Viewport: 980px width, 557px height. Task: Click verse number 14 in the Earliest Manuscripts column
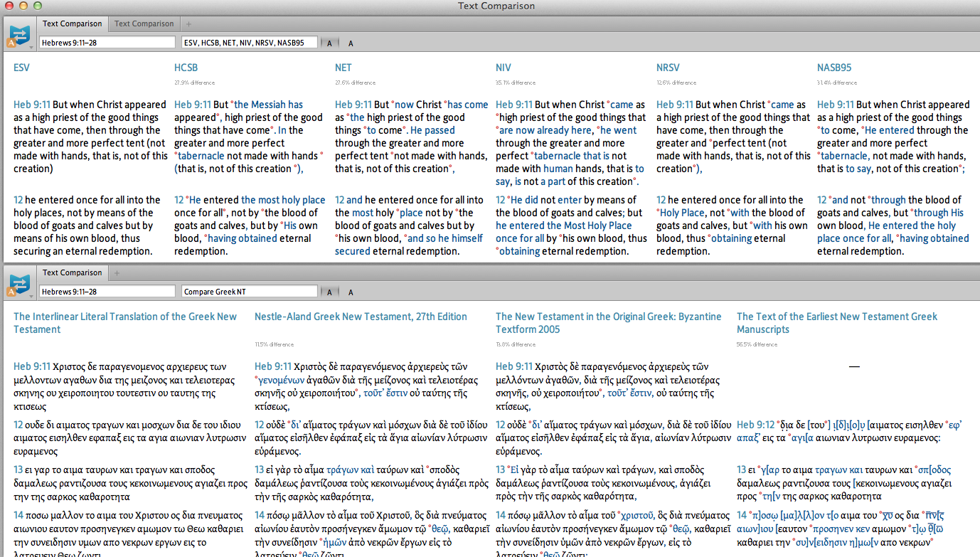[x=742, y=515]
